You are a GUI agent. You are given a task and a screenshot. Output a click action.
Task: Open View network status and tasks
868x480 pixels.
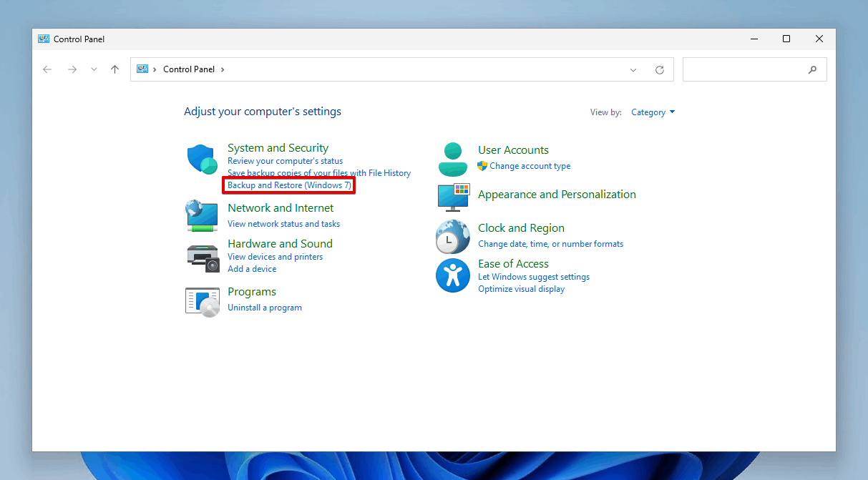[283, 224]
